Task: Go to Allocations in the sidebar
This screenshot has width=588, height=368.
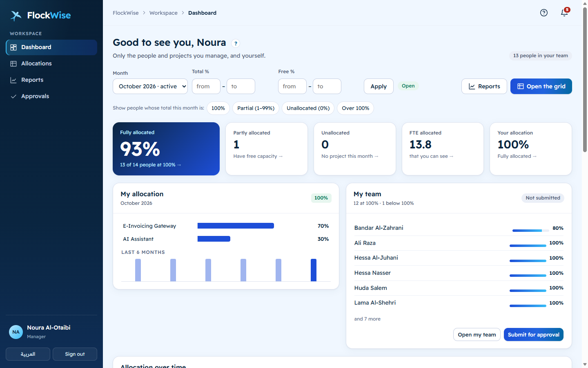Action: [x=51, y=64]
